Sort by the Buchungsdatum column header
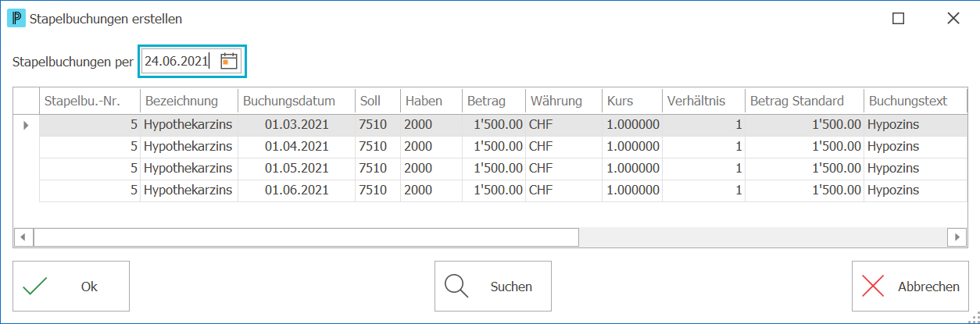 tap(296, 101)
